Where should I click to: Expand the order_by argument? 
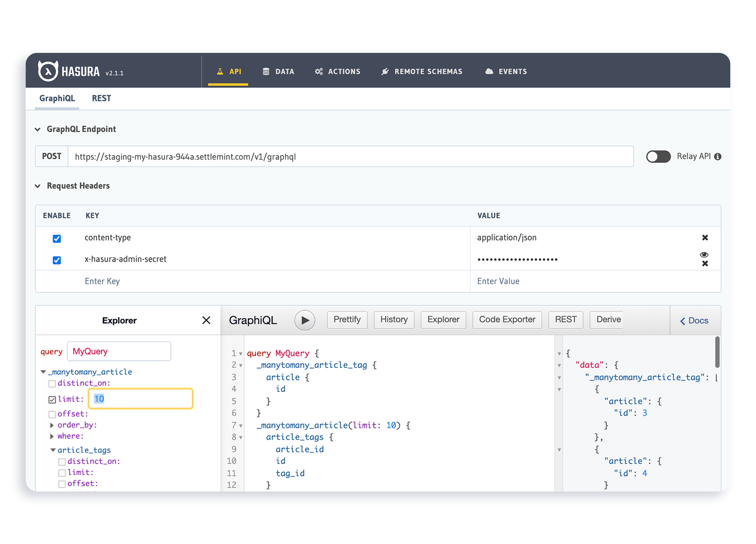click(52, 425)
